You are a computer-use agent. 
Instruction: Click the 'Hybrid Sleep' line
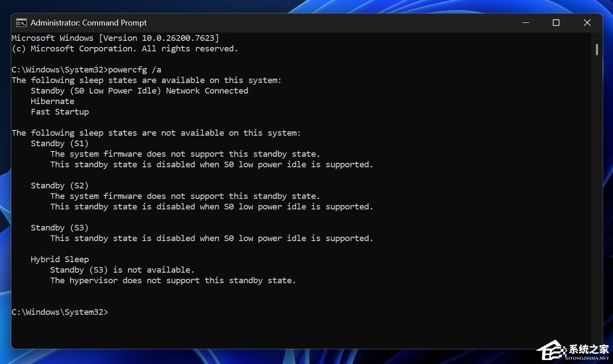pyautogui.click(x=60, y=259)
